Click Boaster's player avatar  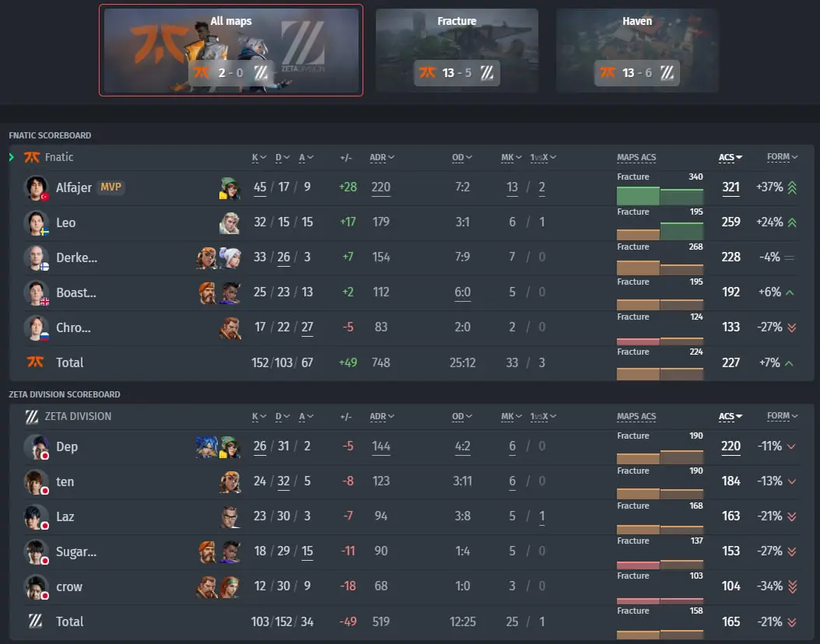pyautogui.click(x=36, y=292)
